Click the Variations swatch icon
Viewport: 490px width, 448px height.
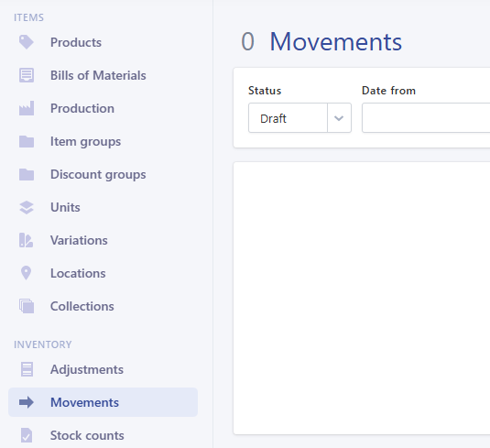coord(27,240)
